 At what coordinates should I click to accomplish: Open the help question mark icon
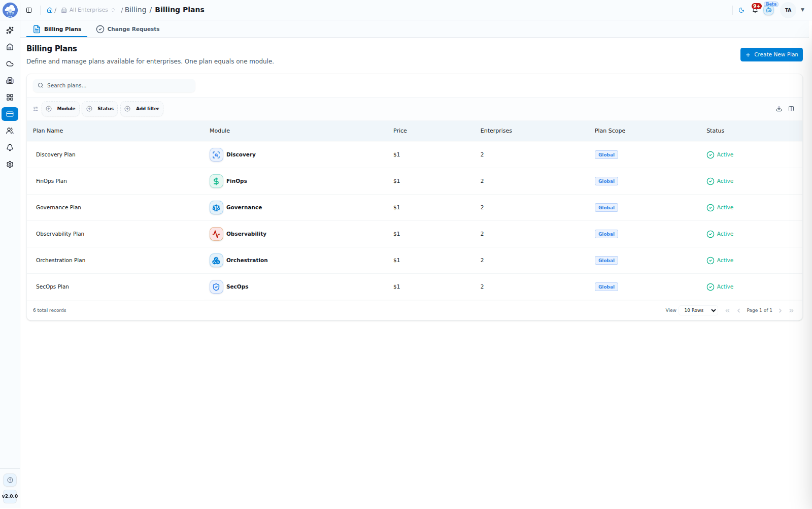pyautogui.click(x=10, y=480)
